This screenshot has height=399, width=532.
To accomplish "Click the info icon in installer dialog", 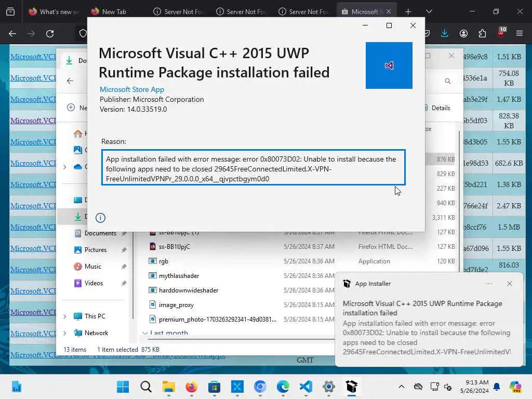I will (x=100, y=218).
